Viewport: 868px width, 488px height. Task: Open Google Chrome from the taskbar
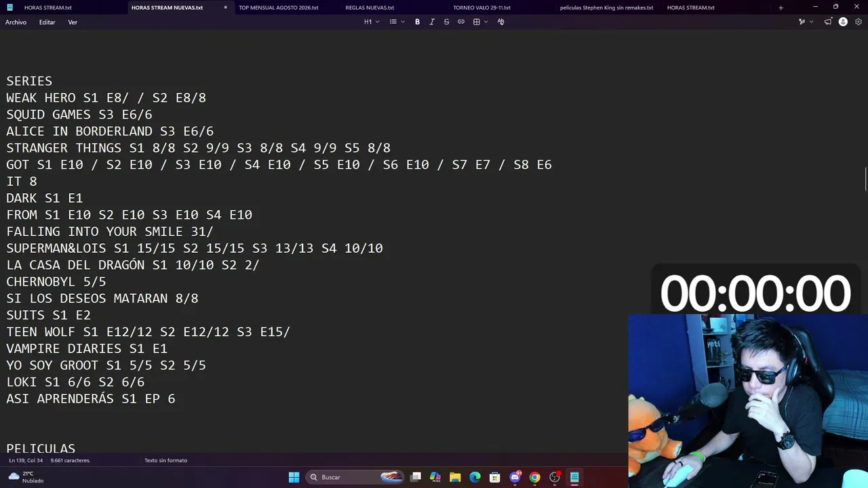[x=534, y=477]
